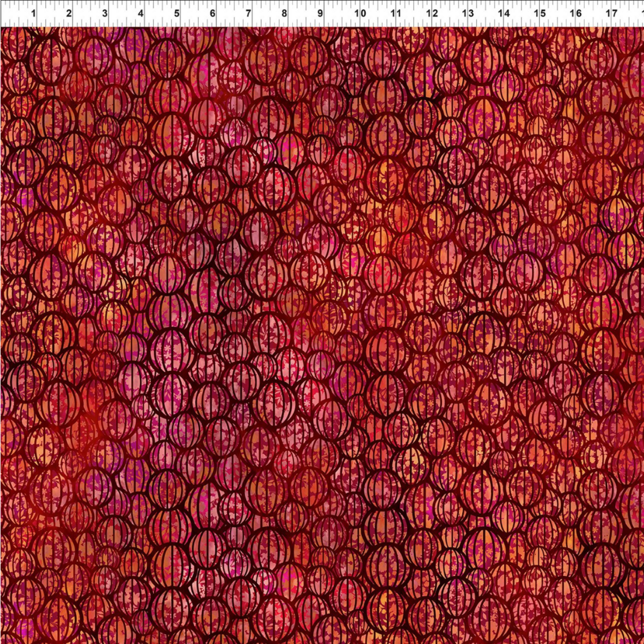
Task: Select the ruler marking "2"
Action: [x=69, y=14]
